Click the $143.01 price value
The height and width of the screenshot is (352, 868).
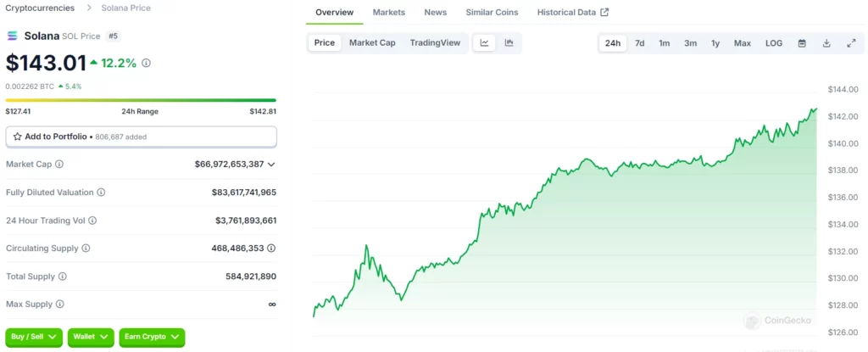click(x=46, y=64)
